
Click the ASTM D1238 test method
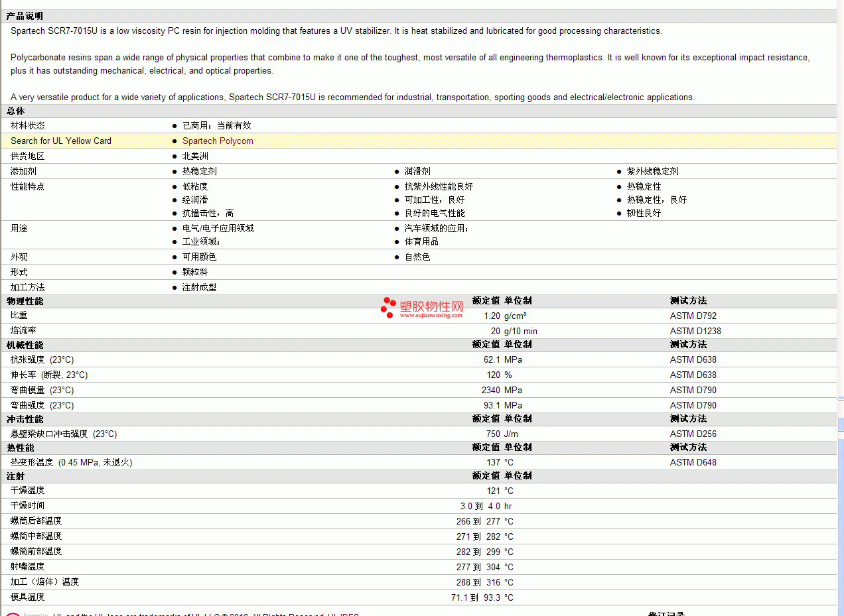[x=695, y=331]
